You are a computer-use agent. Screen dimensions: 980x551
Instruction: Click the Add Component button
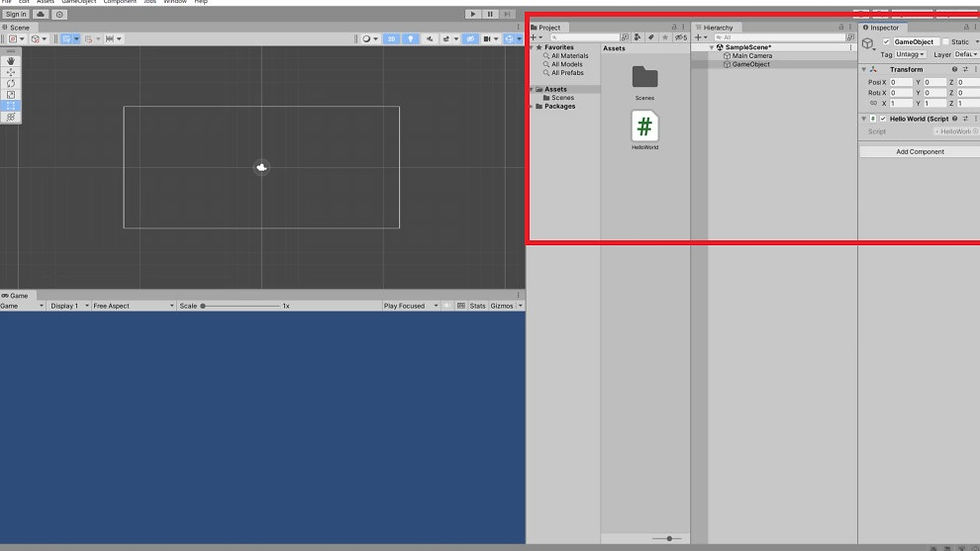(x=919, y=152)
